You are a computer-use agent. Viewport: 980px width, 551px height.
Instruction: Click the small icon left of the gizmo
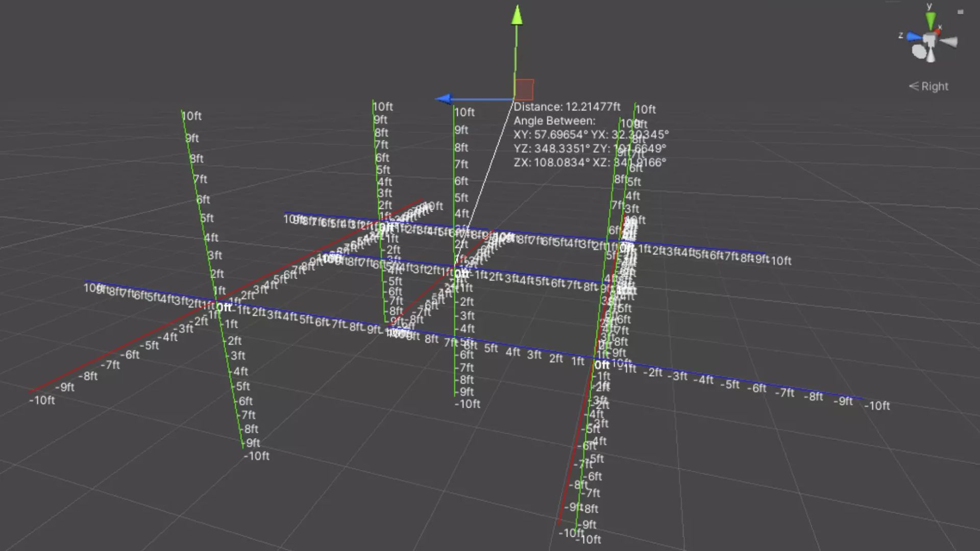pos(961,11)
